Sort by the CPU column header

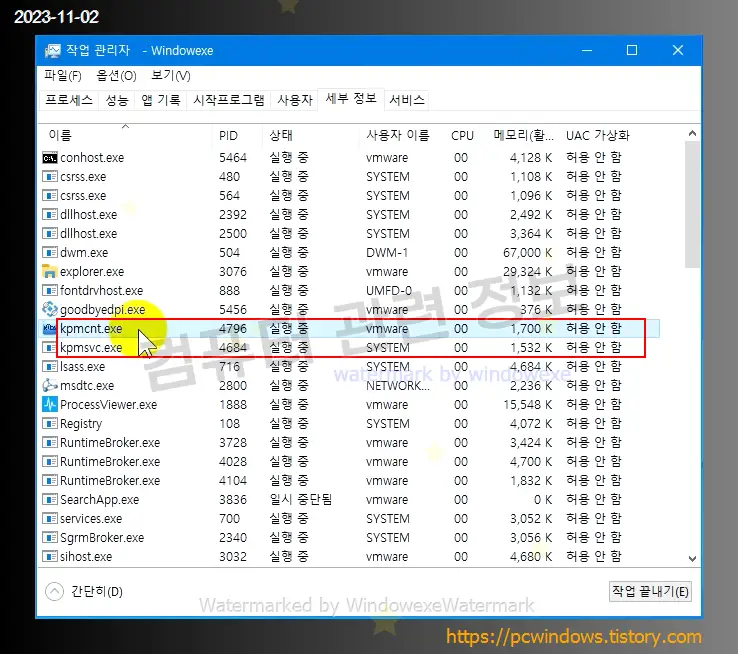click(462, 136)
